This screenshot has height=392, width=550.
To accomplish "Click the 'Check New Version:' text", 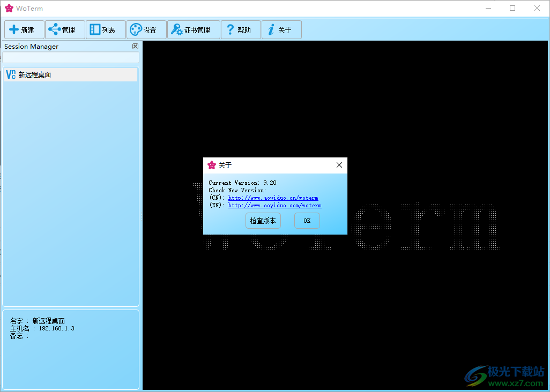I will pyautogui.click(x=237, y=190).
